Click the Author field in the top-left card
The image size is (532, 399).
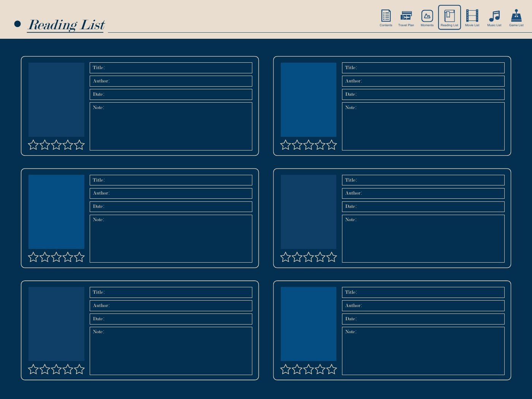(x=171, y=81)
